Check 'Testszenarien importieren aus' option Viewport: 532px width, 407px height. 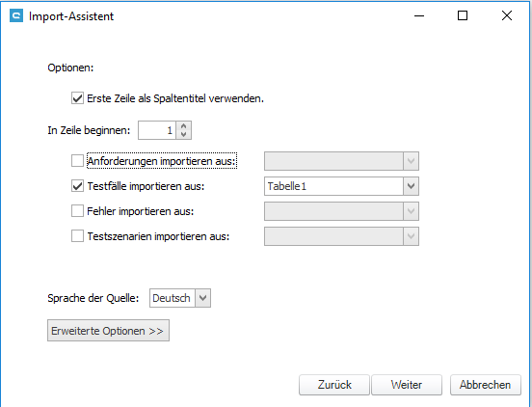77,236
